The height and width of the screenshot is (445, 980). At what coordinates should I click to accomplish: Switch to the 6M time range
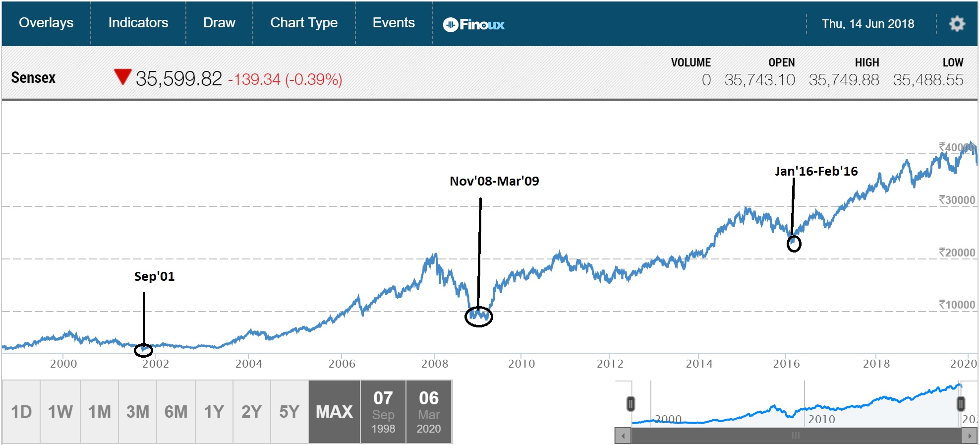click(x=176, y=412)
